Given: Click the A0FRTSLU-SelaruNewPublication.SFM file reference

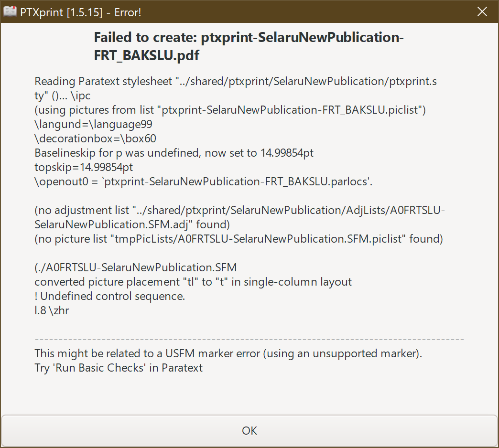Looking at the screenshot, I should [135, 267].
